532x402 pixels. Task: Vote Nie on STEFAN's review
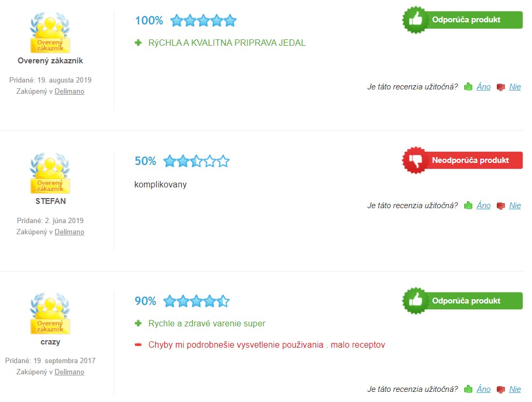(x=515, y=206)
